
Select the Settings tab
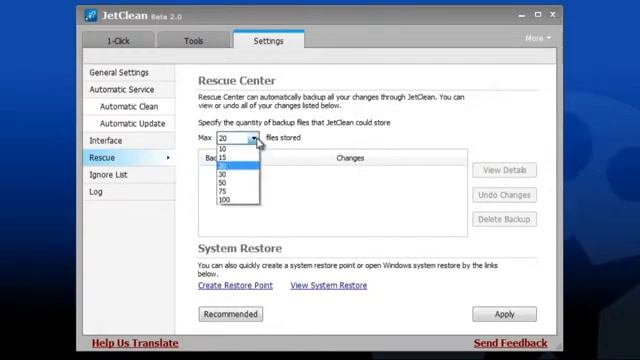(x=269, y=40)
